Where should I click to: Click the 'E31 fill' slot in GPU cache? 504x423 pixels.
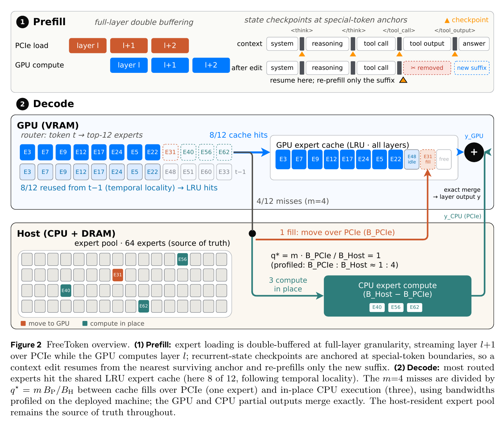(x=428, y=159)
